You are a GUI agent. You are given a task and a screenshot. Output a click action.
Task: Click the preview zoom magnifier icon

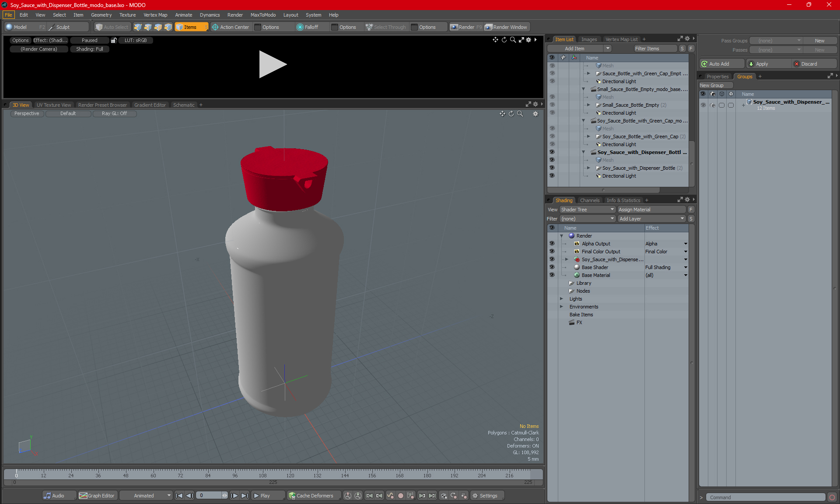(x=513, y=40)
